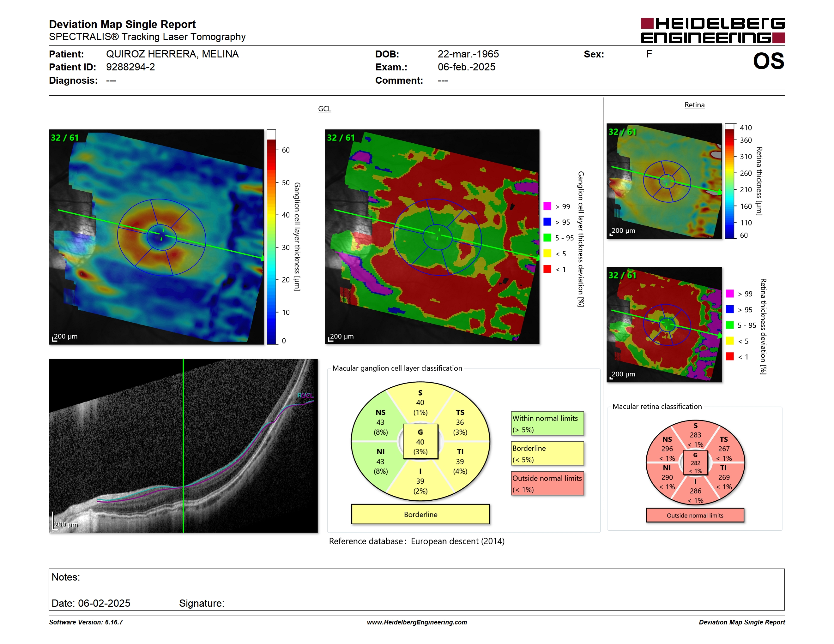Image resolution: width=834 pixels, height=644 pixels.
Task: Click the OCT B-scan cross-section image
Action: 183,446
